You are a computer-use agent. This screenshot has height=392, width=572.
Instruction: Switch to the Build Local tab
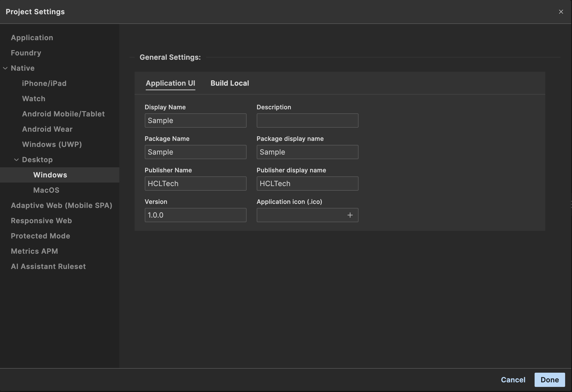(x=230, y=83)
